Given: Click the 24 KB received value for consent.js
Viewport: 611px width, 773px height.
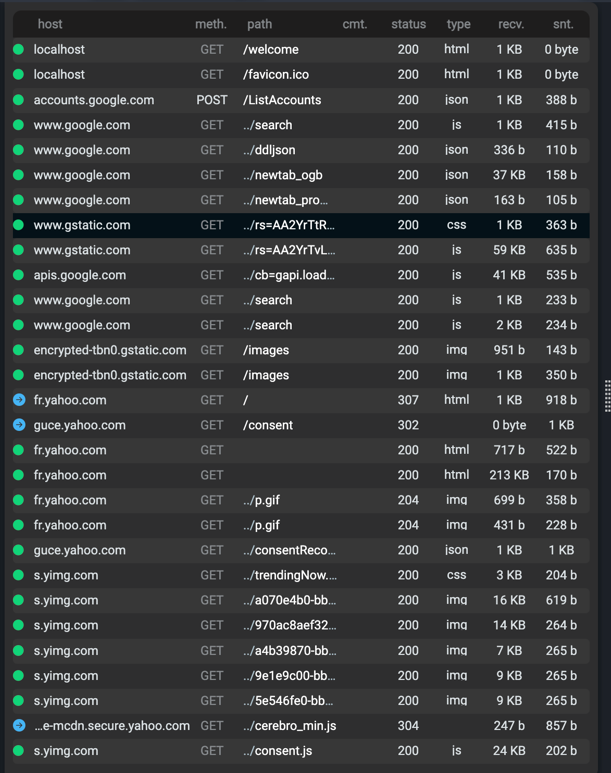Looking at the screenshot, I should point(509,751).
